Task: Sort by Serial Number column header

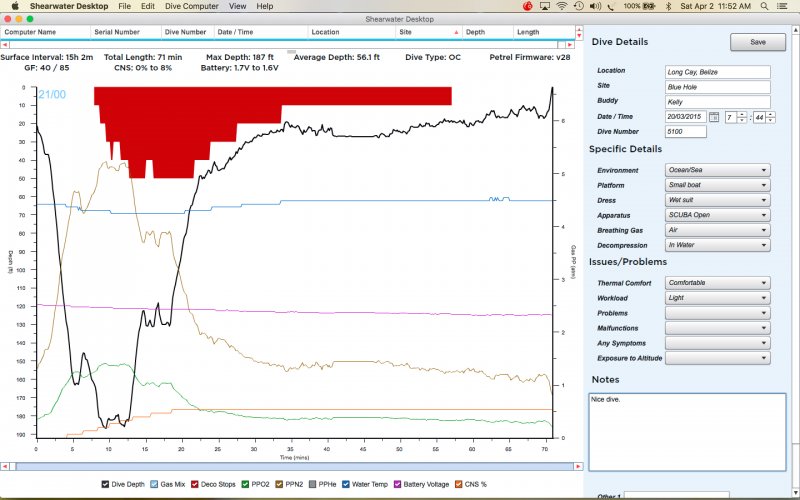Action: [x=126, y=32]
